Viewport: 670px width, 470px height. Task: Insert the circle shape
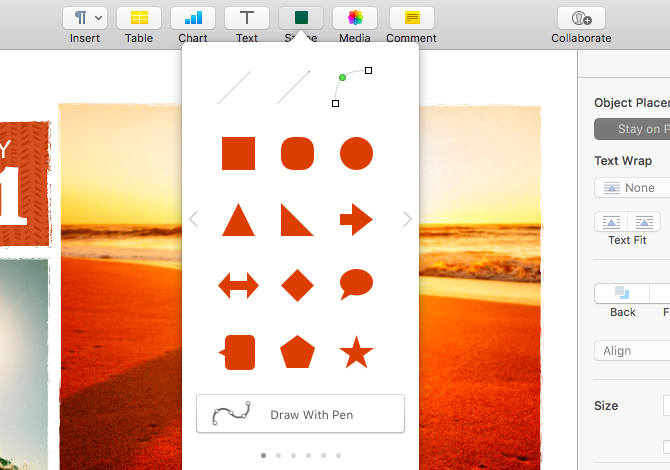pos(356,154)
